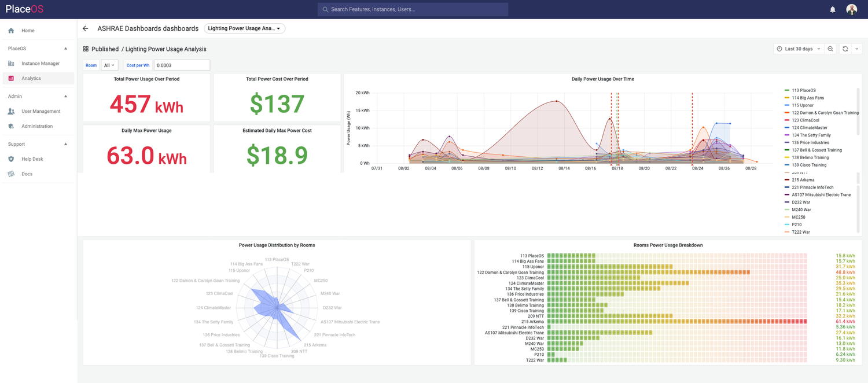Image resolution: width=868 pixels, height=383 pixels.
Task: Click the $137 total cost value
Action: click(277, 104)
